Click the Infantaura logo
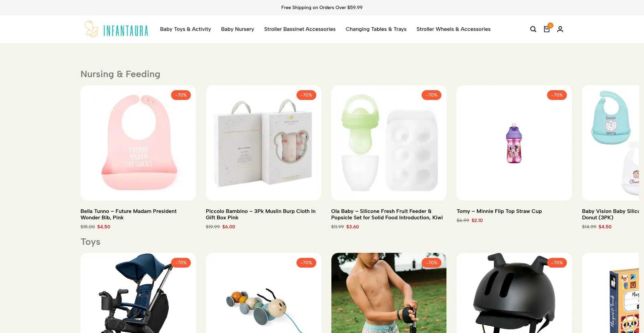644x333 pixels. 116,29
